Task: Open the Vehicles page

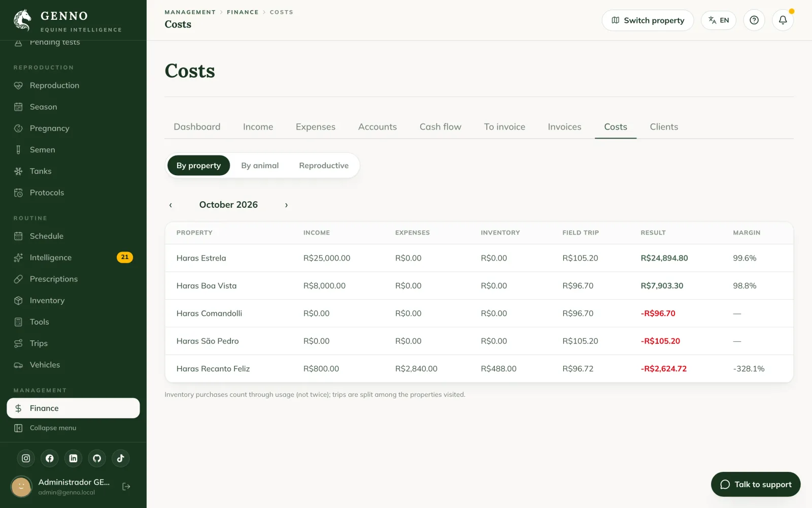Action: pyautogui.click(x=73, y=365)
